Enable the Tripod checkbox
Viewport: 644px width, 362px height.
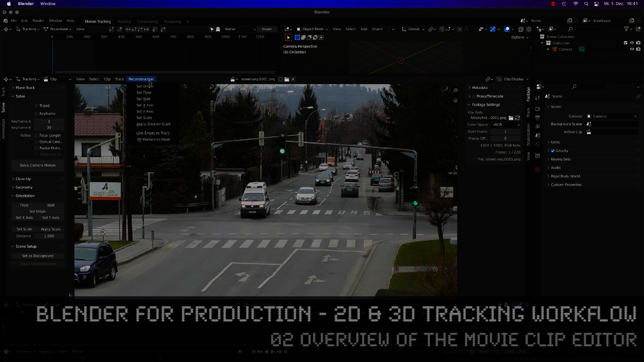36,106
